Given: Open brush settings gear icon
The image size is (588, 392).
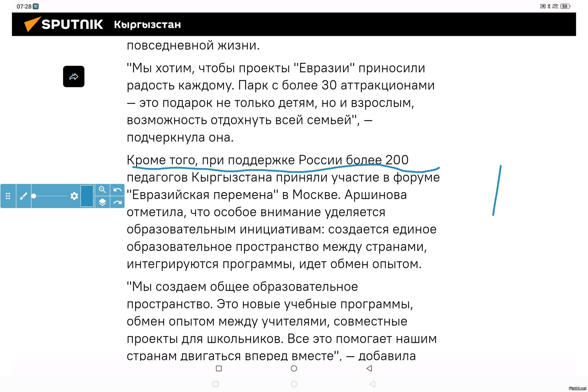Looking at the screenshot, I should [x=74, y=196].
